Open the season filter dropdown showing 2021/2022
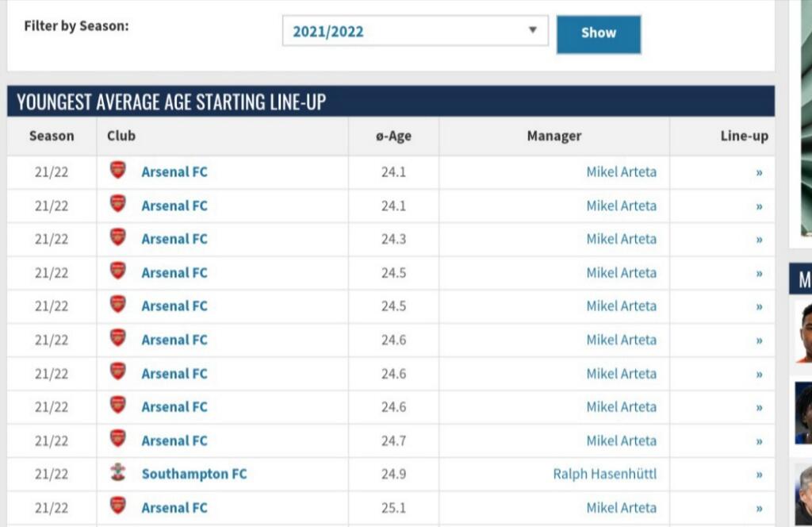This screenshot has width=812, height=527. (415, 32)
